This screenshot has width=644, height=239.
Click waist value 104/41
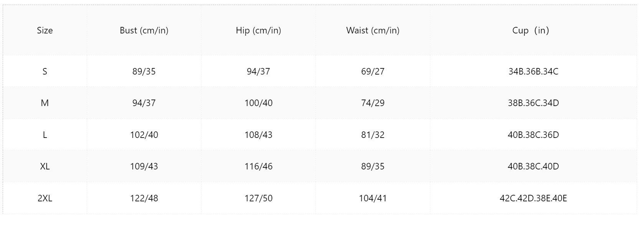tap(373, 198)
